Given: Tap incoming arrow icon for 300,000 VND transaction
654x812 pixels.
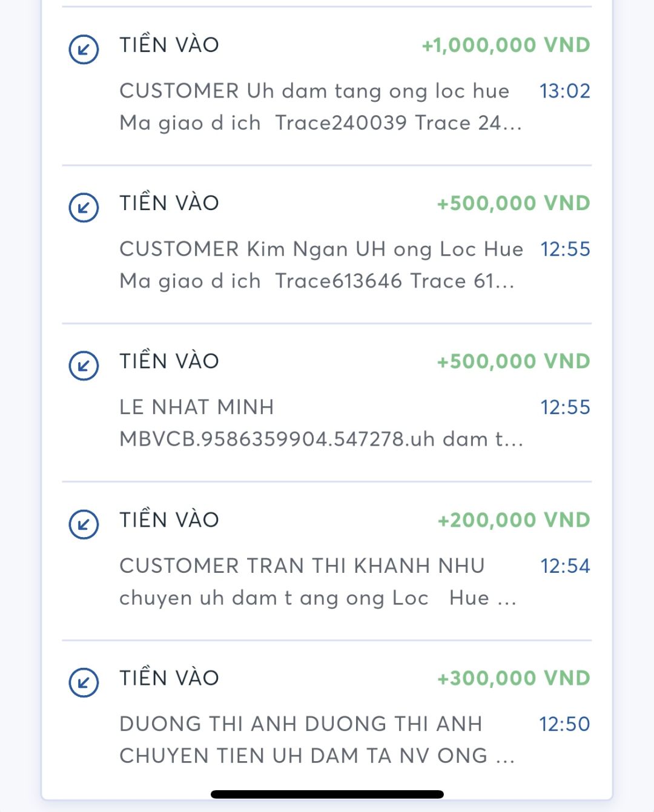Looking at the screenshot, I should (x=84, y=682).
